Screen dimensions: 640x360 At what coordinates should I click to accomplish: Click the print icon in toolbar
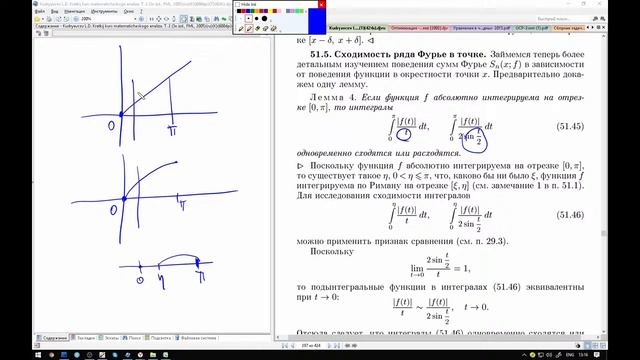coord(49,19)
